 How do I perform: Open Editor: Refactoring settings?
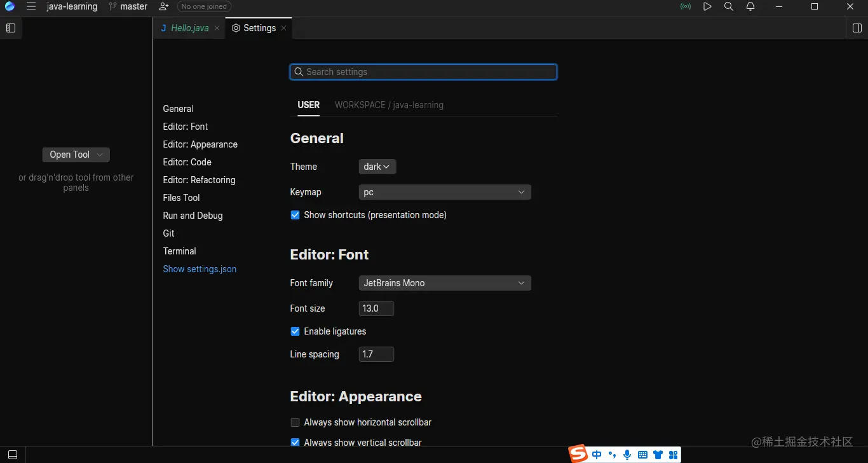(x=199, y=180)
